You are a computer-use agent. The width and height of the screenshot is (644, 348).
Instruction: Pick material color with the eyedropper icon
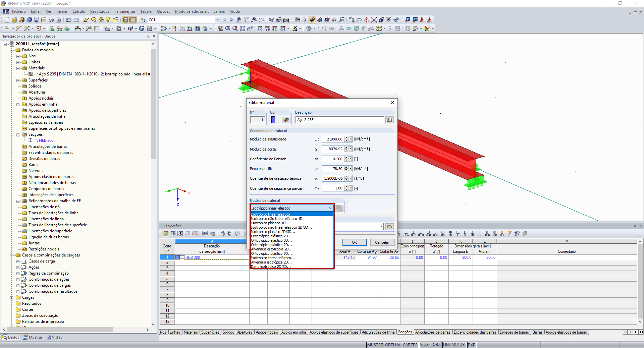(286, 120)
